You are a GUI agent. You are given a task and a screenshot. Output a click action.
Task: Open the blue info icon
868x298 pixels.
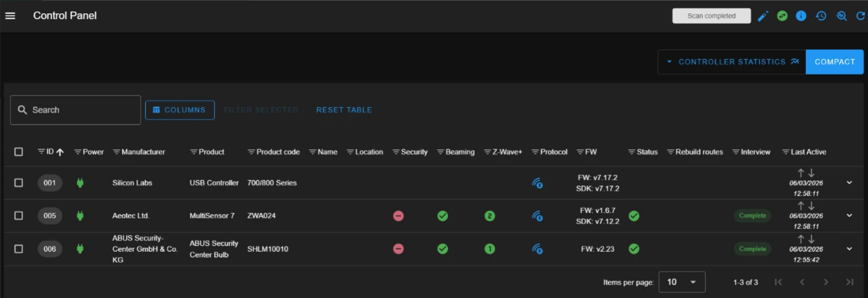(801, 16)
